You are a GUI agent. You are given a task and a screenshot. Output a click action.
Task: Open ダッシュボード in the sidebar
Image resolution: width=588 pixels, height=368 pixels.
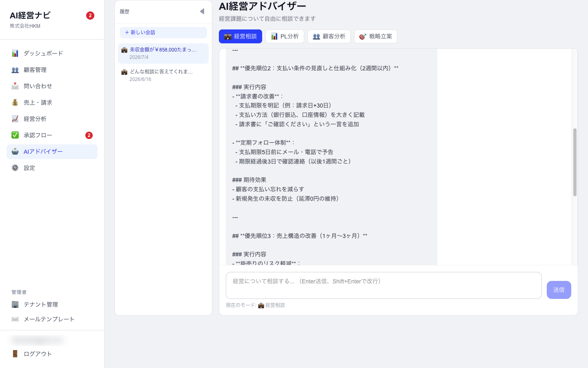tap(52, 53)
